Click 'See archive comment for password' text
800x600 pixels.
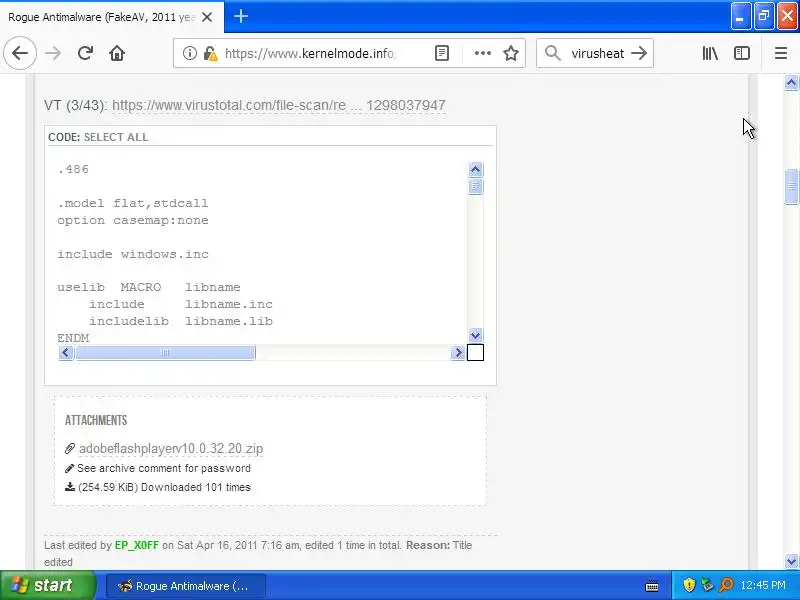tap(164, 468)
